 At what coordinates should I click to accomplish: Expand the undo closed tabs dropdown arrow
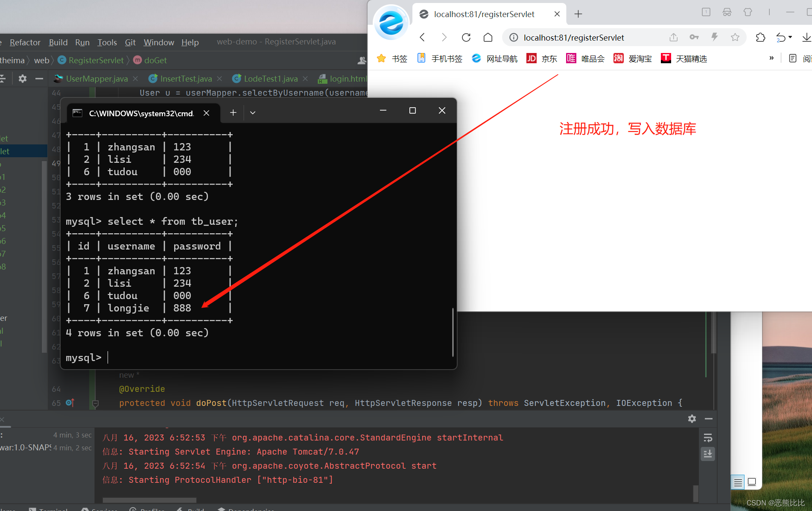(790, 38)
